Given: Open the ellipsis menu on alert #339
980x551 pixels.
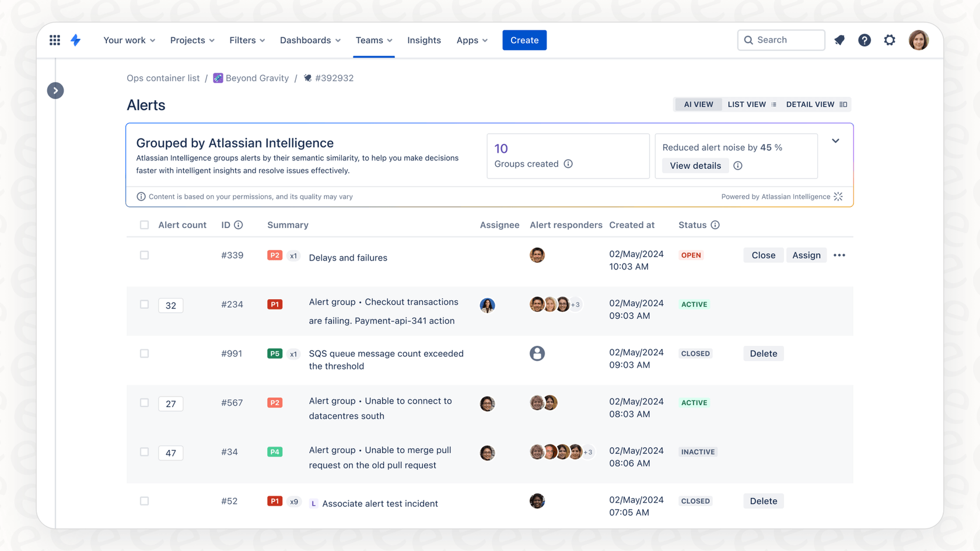Looking at the screenshot, I should 839,255.
